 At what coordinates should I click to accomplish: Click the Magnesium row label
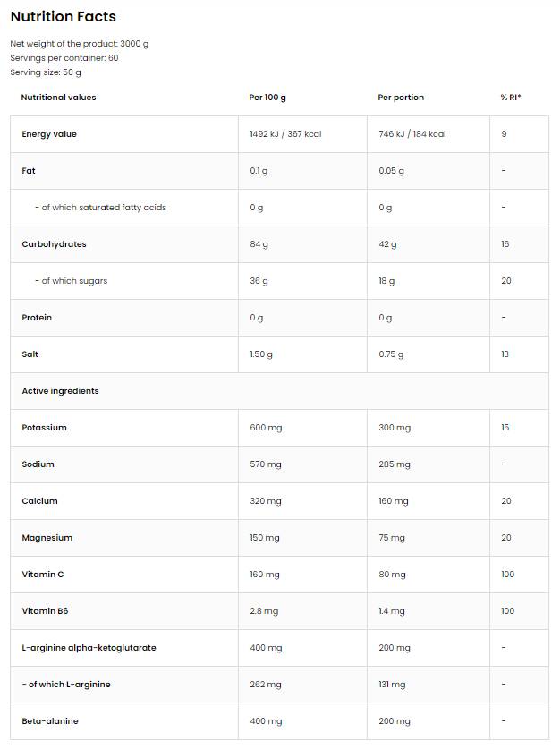(x=47, y=538)
